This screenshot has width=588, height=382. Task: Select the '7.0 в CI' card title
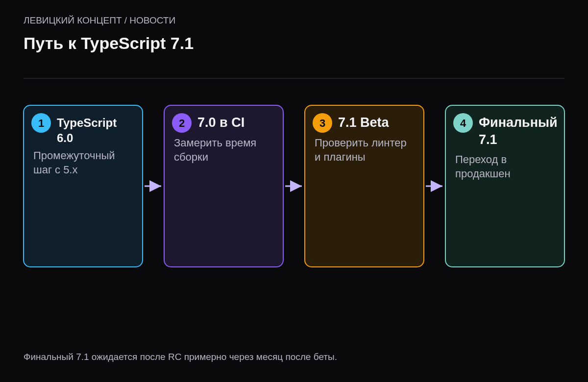click(221, 122)
